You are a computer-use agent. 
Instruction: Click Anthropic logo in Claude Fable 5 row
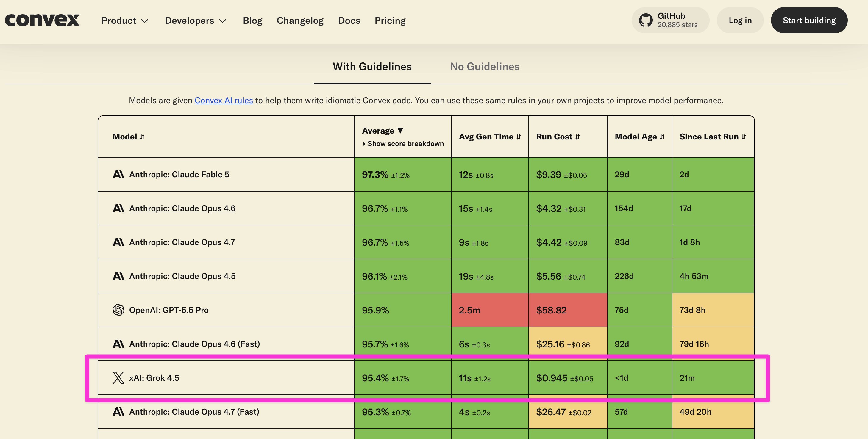(118, 174)
